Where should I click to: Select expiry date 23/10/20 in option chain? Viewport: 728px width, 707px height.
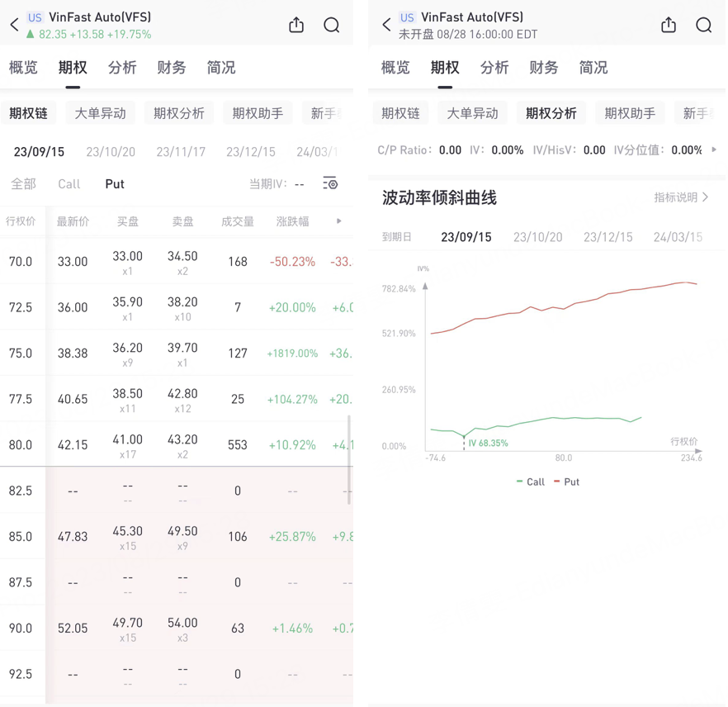point(111,152)
